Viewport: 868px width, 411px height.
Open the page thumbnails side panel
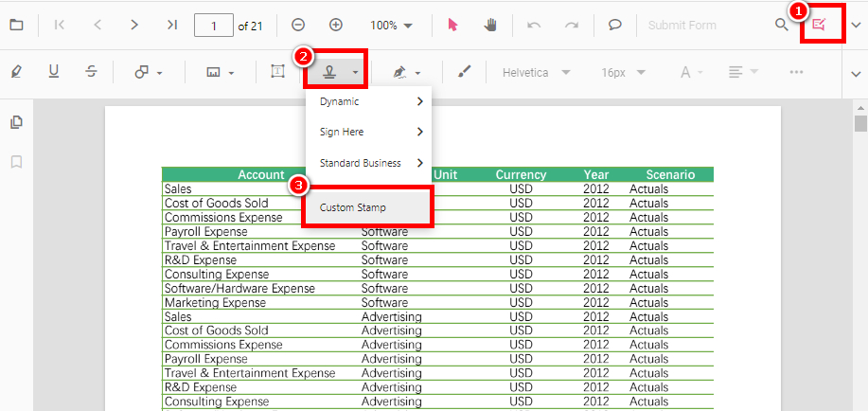click(16, 122)
